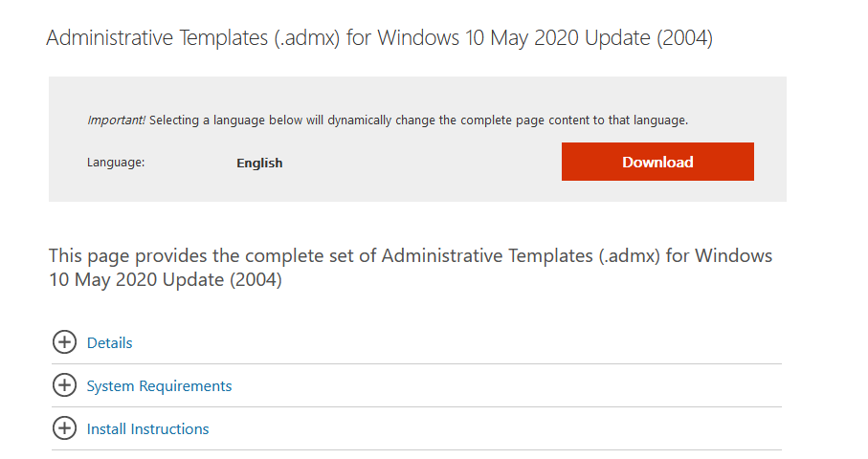Click the italic Important! text
Image resolution: width=868 pixels, height=459 pixels.
pyautogui.click(x=116, y=120)
